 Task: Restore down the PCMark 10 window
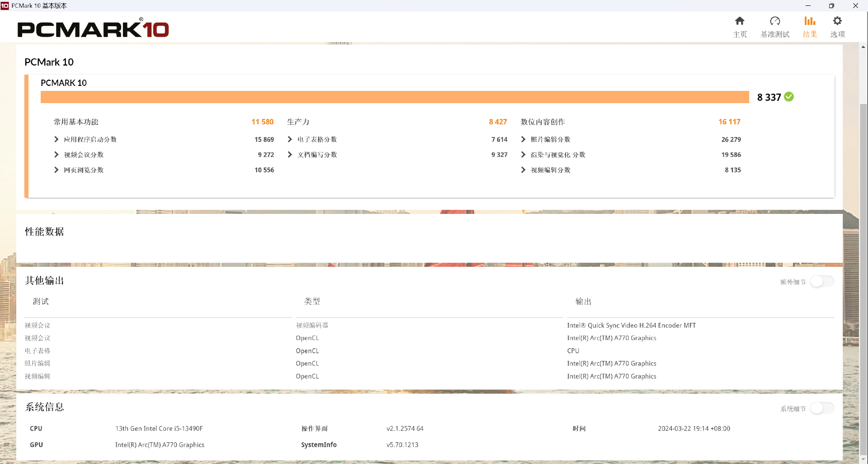click(831, 5)
